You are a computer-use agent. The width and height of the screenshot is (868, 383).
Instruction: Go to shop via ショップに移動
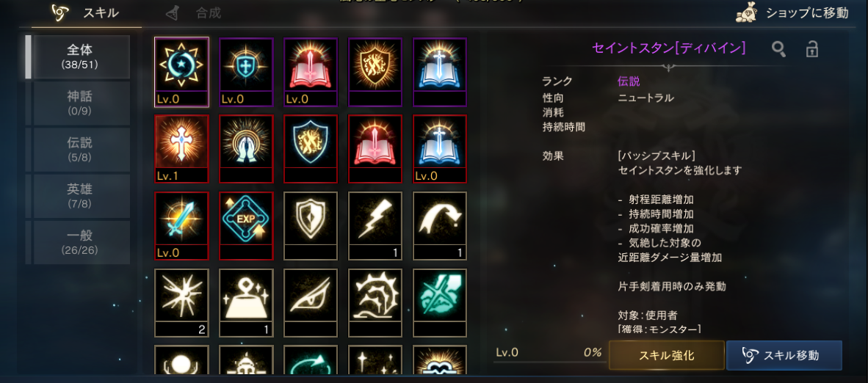tap(792, 13)
